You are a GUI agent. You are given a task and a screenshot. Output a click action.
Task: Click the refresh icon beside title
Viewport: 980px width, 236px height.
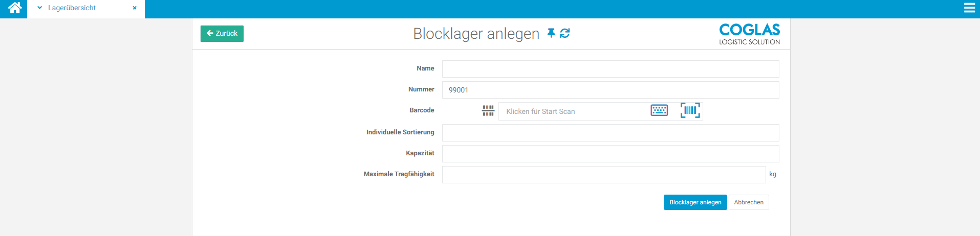[x=565, y=33]
